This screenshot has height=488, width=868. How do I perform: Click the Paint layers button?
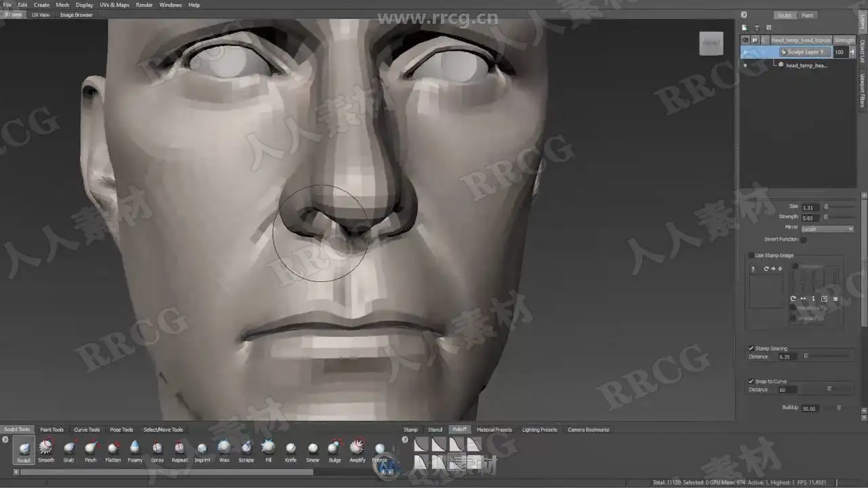coord(808,15)
